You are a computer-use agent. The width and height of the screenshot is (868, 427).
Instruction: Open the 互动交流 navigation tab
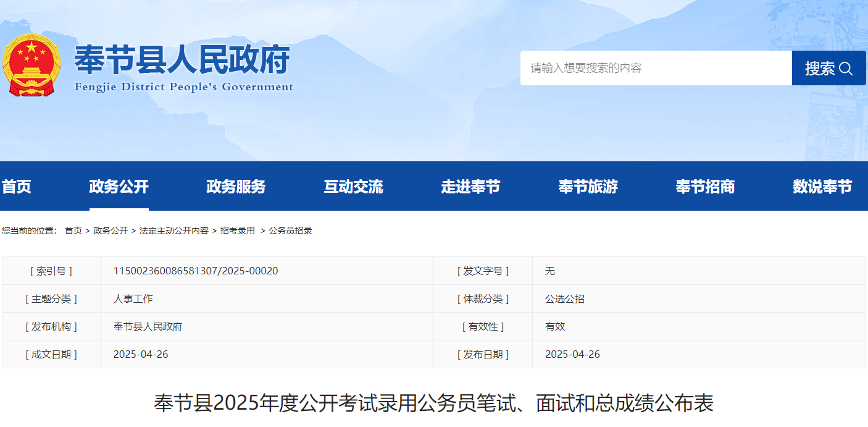pyautogui.click(x=353, y=187)
